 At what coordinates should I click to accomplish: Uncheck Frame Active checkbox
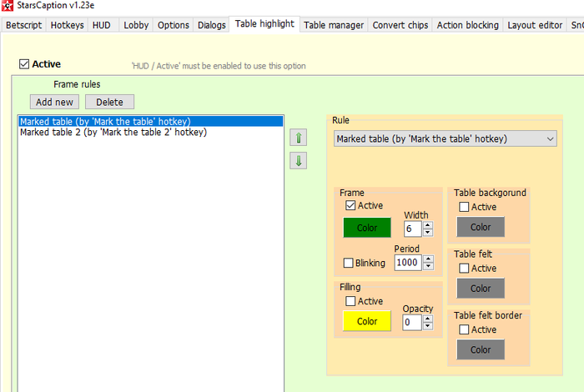point(350,205)
